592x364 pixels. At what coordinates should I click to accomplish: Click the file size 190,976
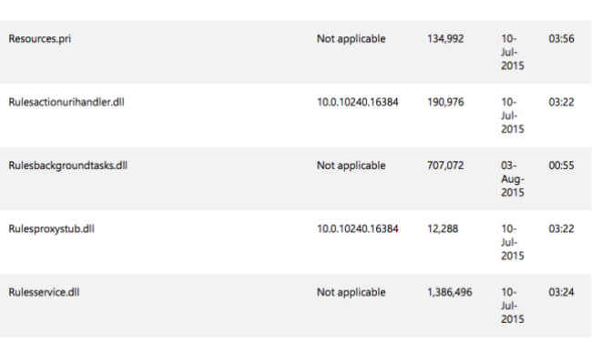(445, 102)
